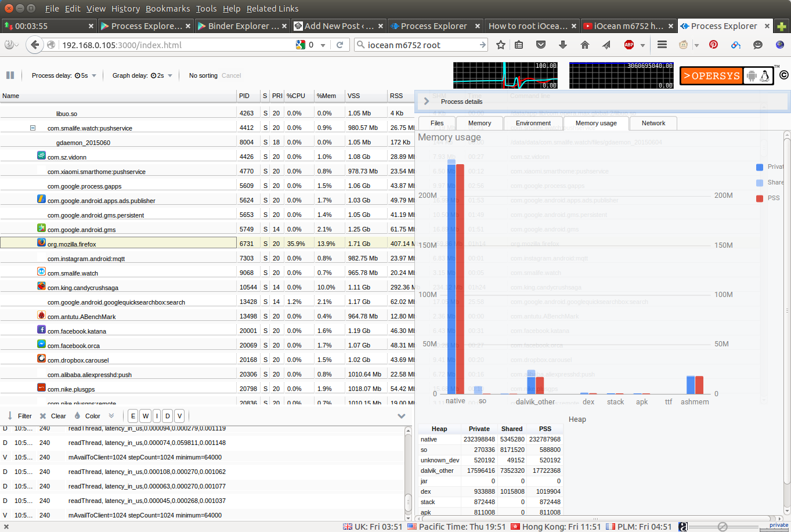Bookmark this page with the star icon

pyautogui.click(x=501, y=45)
